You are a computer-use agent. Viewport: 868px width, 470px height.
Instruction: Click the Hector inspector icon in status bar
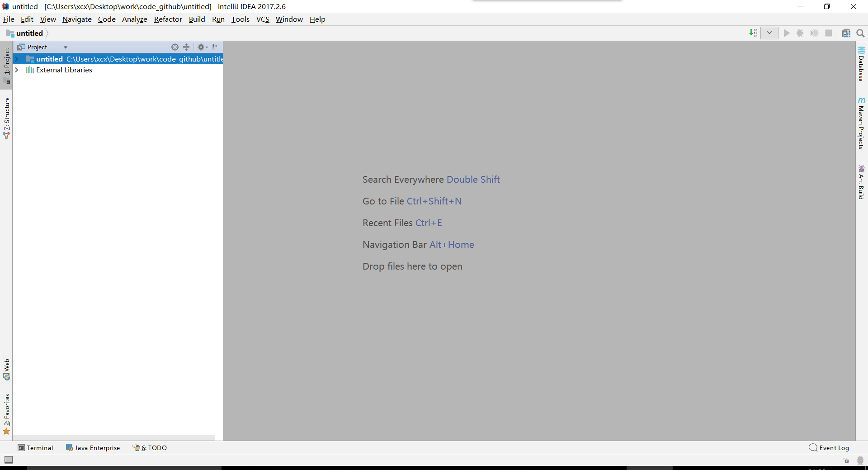[x=860, y=461]
